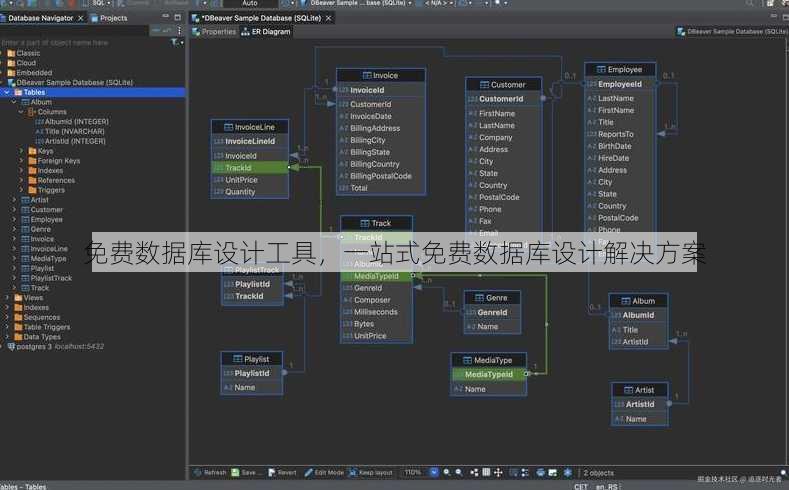Screen dimensions: 789x490
Task: Click the zoom in magnifier icon
Action: (447, 472)
